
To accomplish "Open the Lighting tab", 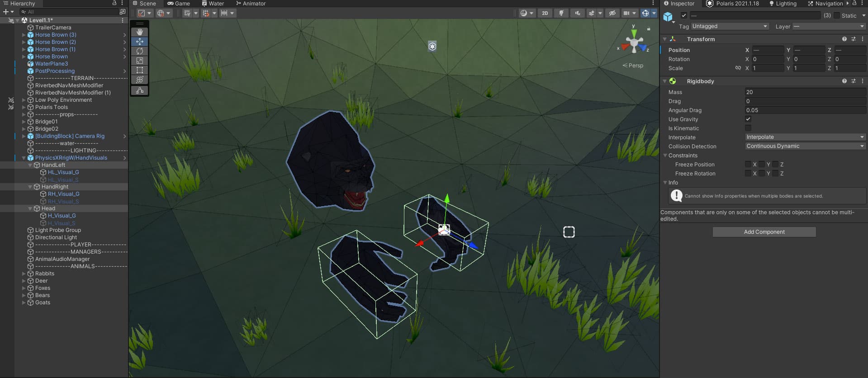I will pos(783,4).
